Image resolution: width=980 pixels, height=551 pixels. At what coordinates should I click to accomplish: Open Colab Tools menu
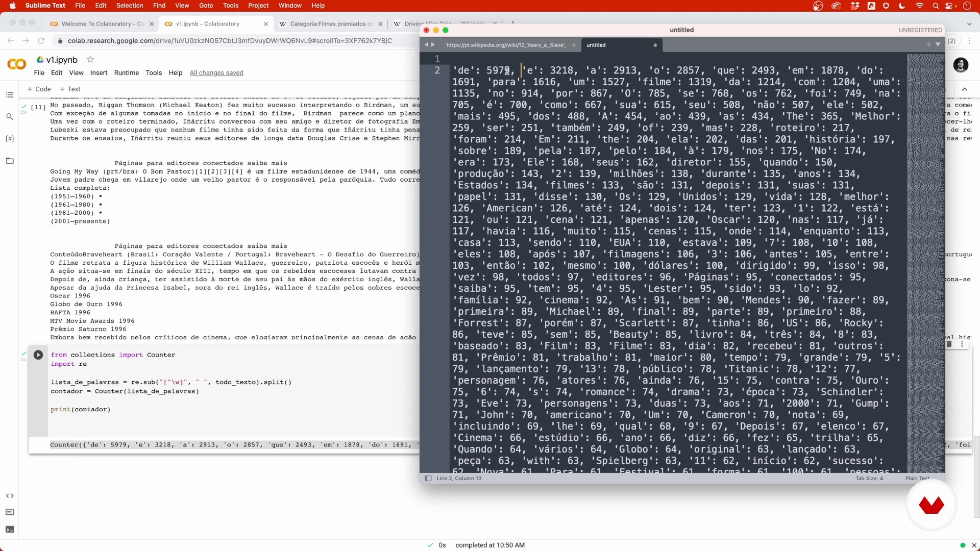click(x=154, y=73)
